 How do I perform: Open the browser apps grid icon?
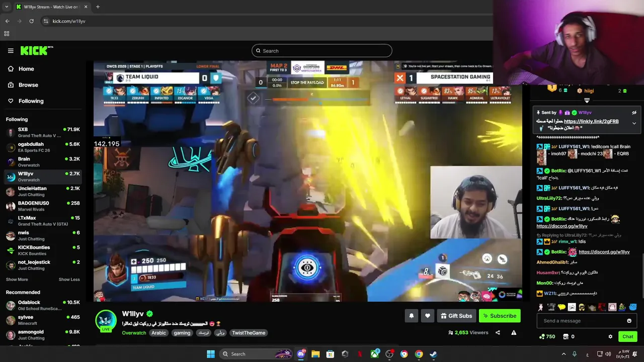pos(7,34)
